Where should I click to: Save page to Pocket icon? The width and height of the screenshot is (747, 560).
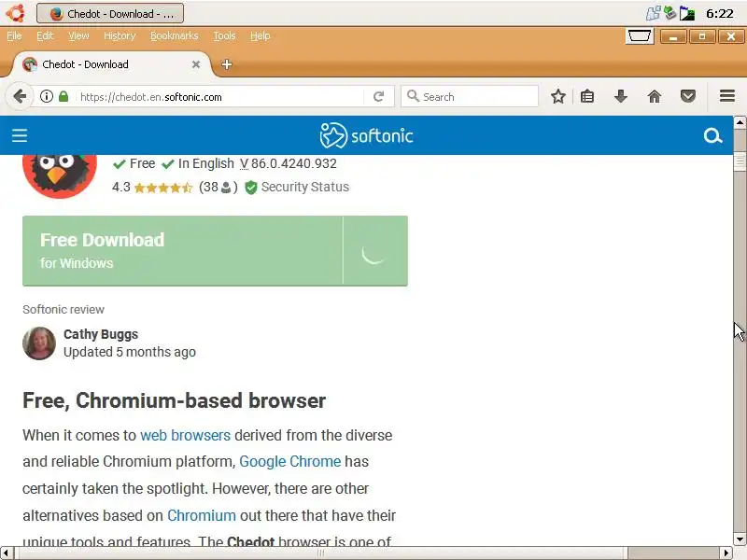pos(687,97)
